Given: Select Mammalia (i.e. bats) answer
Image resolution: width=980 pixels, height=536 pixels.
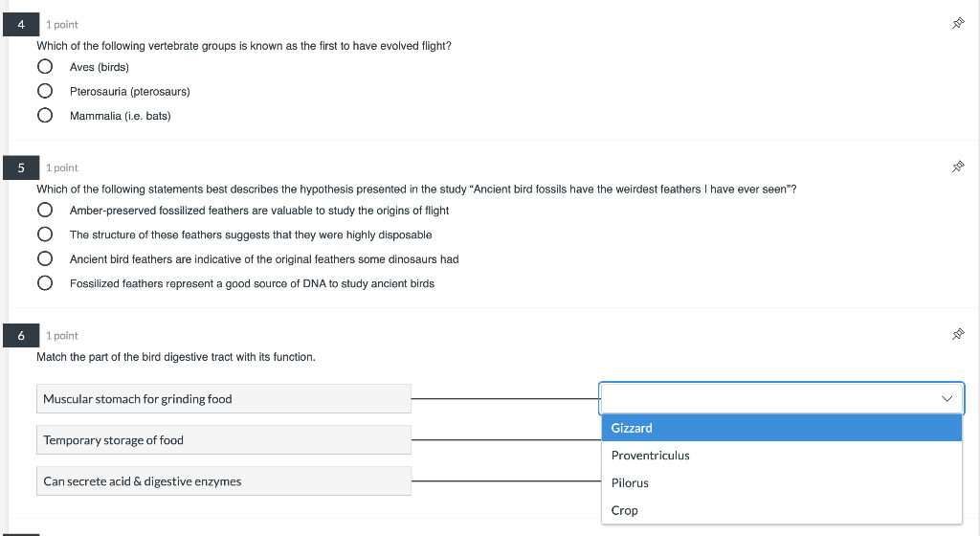Looking at the screenshot, I should click(x=45, y=116).
